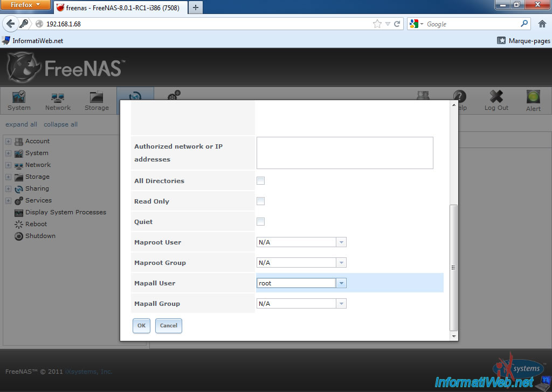Expand the Sharing tree node in the sidebar
This screenshot has height=392, width=552.
(x=8, y=188)
